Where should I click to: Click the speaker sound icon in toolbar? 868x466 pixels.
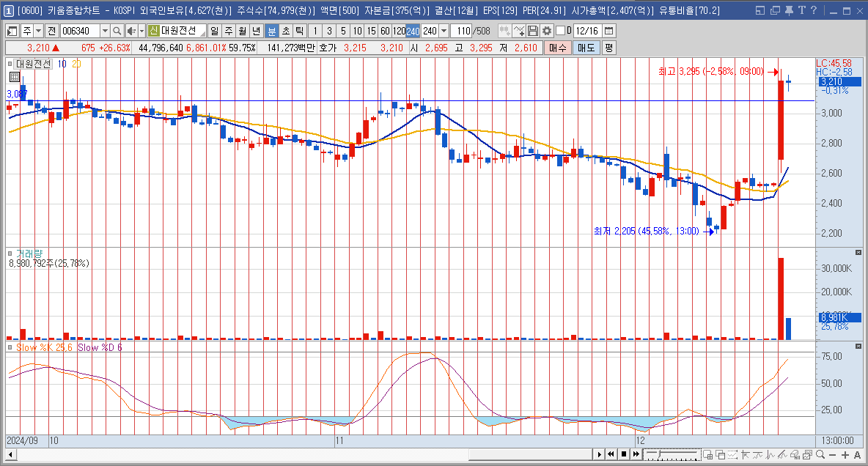[130, 31]
